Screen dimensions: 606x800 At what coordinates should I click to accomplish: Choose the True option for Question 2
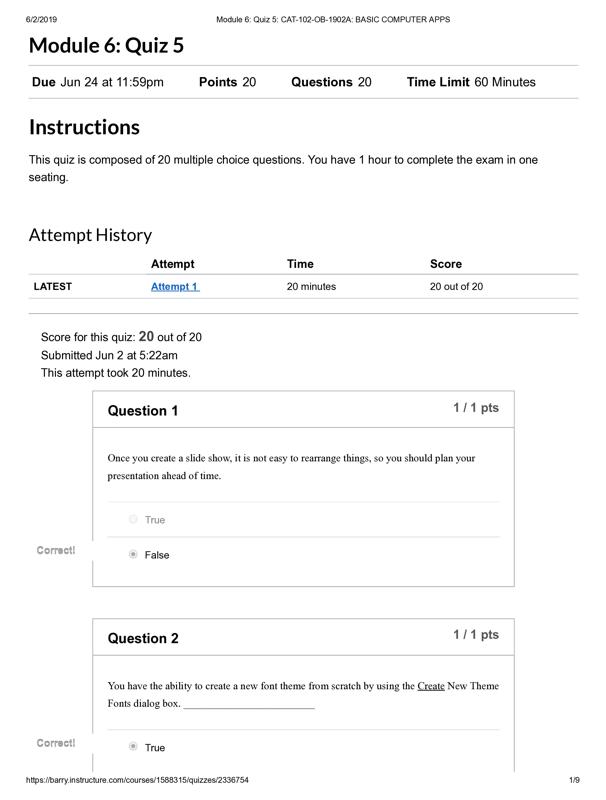click(133, 748)
